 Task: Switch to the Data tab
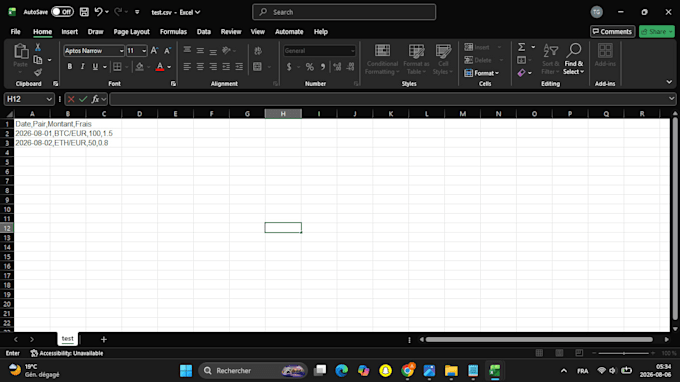pyautogui.click(x=203, y=32)
